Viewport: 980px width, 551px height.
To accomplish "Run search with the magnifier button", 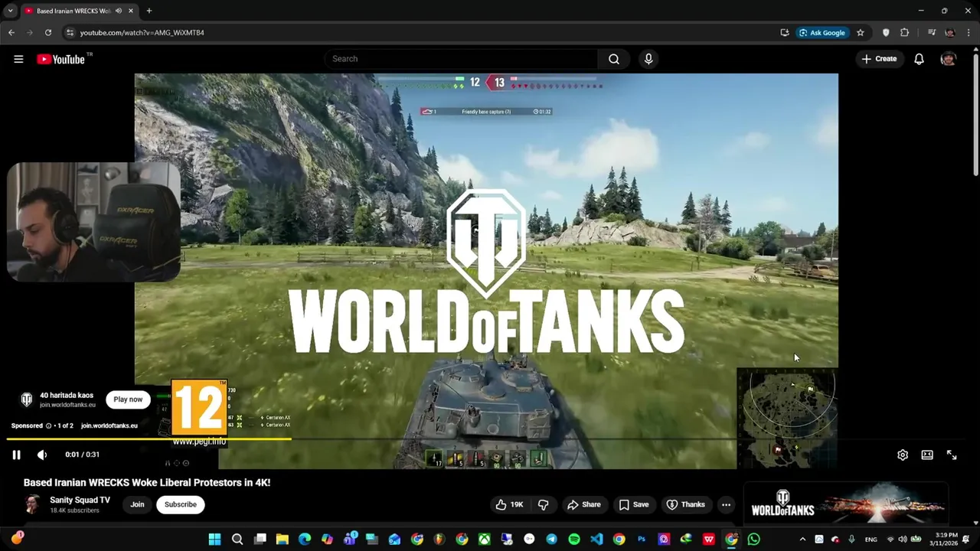I will pos(614,59).
